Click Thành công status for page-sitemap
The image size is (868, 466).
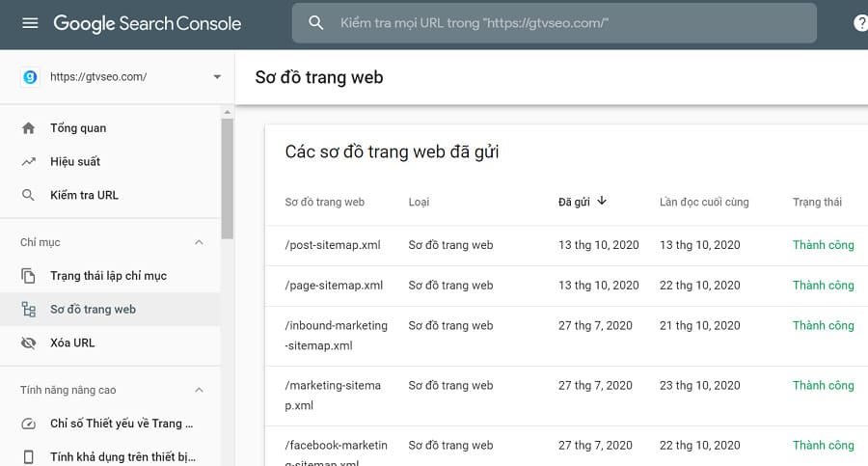tap(824, 286)
